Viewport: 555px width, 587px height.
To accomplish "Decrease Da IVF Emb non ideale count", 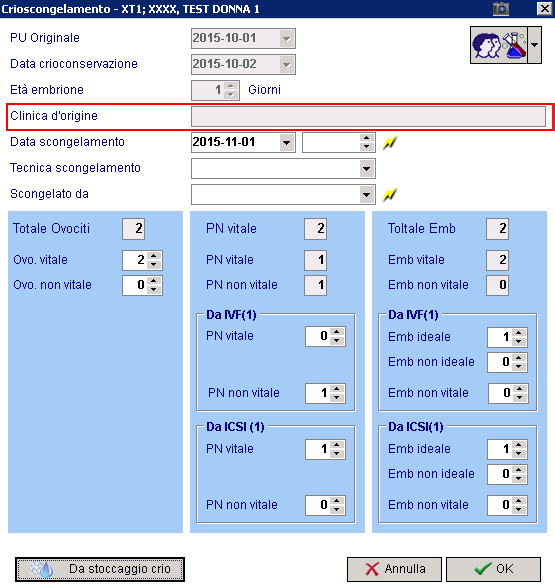I will click(519, 366).
